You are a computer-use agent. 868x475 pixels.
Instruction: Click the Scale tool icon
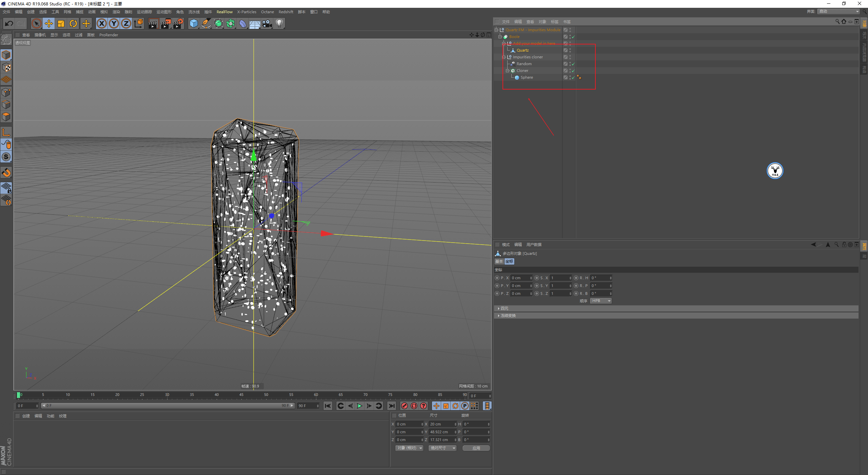tap(61, 23)
